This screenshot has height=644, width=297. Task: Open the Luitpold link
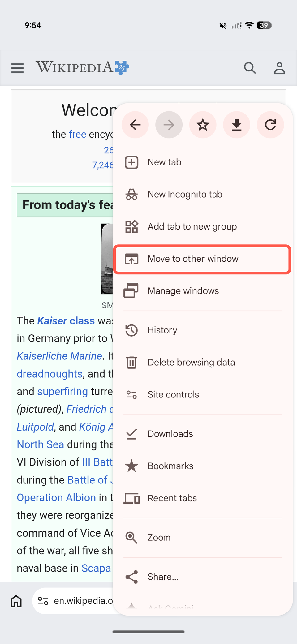[35, 427]
